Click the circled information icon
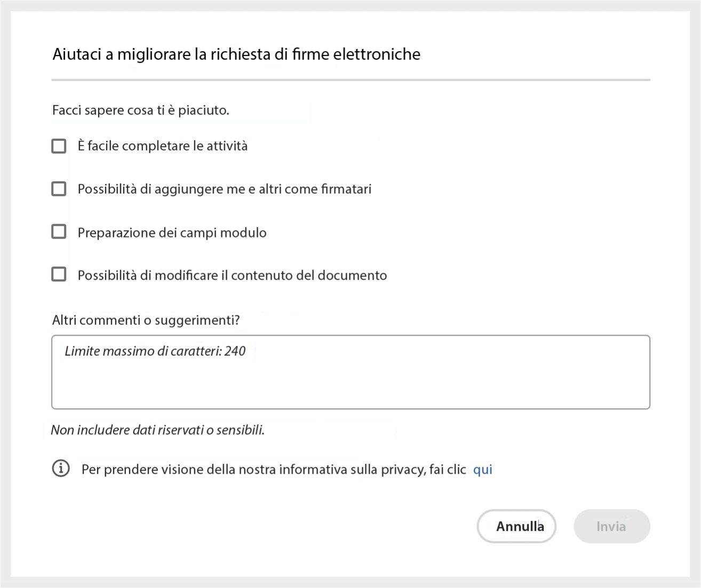Screen dimensions: 701x588 coord(61,468)
